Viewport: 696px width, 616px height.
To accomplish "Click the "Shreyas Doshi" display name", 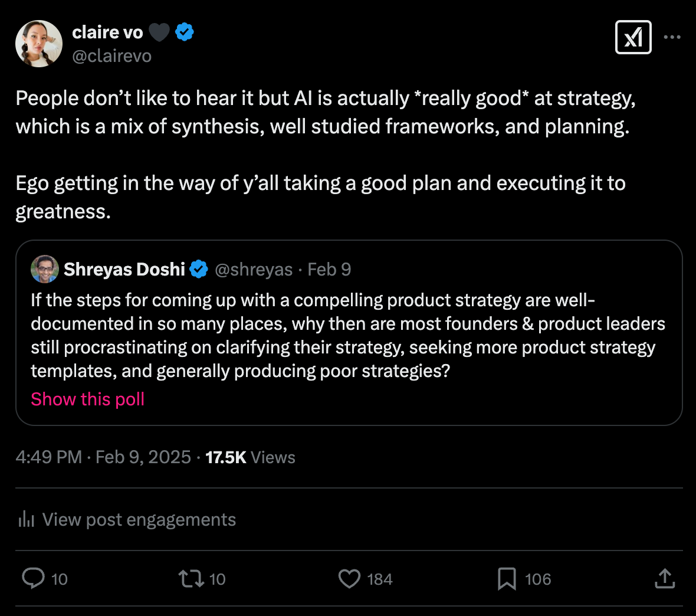I will coord(124,269).
